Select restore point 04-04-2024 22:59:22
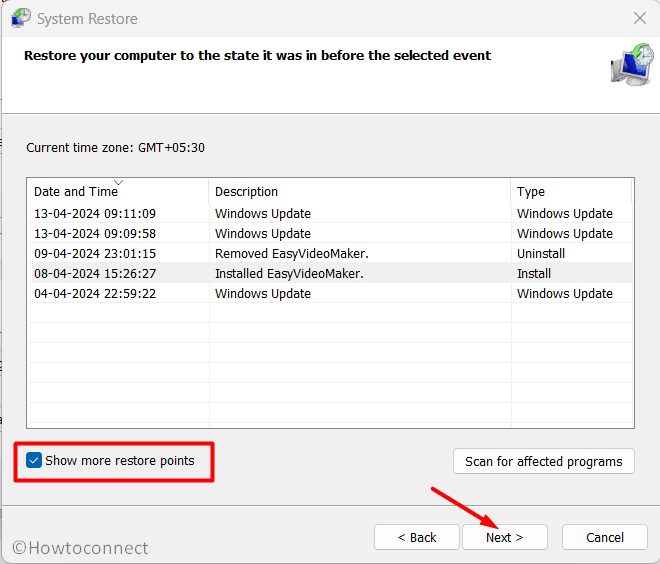Image resolution: width=660 pixels, height=564 pixels. (x=95, y=293)
